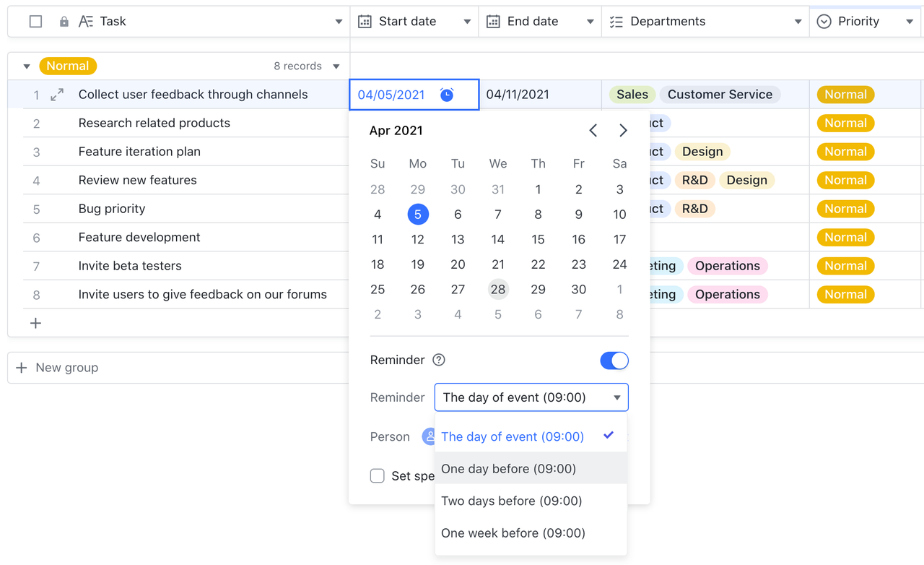Turn off the Reminder toggle switch
This screenshot has height=565, width=924.
614,361
